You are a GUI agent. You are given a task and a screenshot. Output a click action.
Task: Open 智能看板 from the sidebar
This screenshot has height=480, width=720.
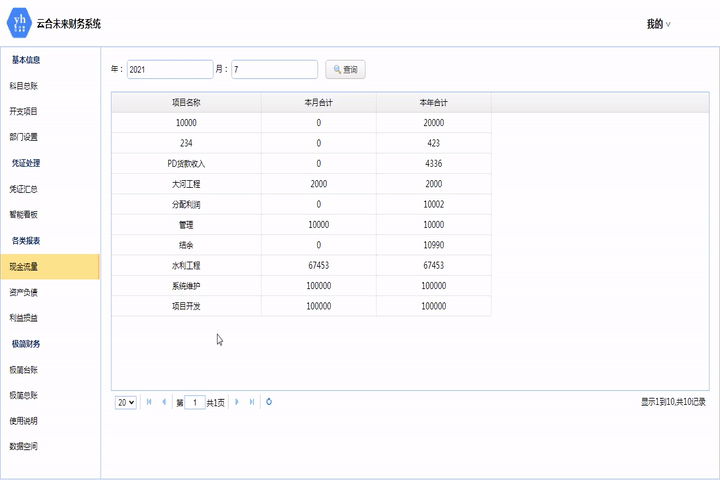(x=24, y=214)
